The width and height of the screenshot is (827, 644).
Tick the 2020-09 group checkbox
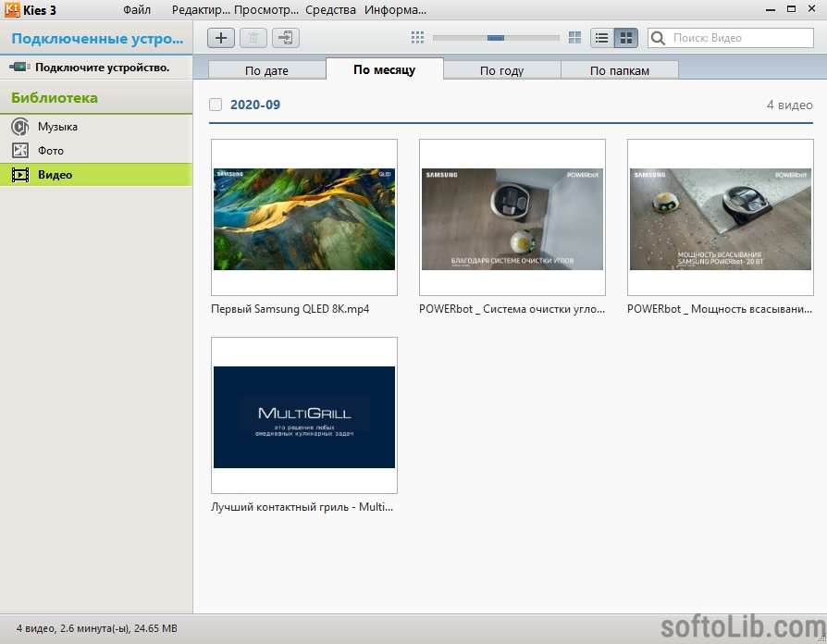point(216,105)
